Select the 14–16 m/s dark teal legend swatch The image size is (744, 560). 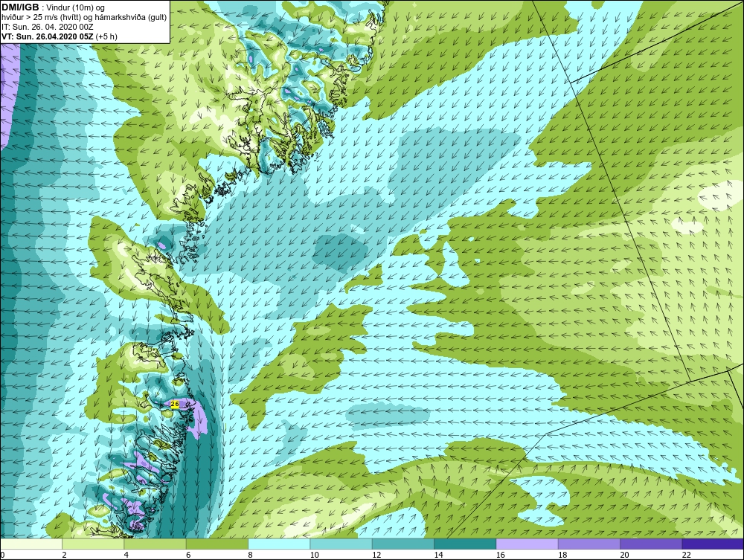click(x=465, y=544)
